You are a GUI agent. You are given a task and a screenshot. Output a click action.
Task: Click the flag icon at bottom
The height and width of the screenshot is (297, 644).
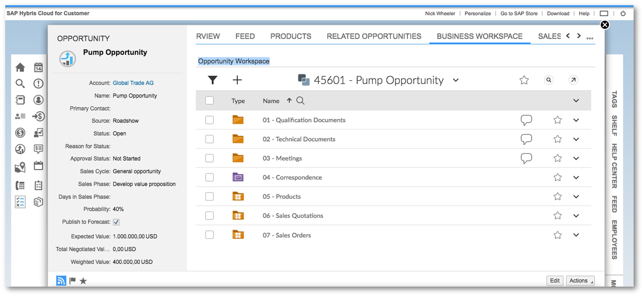(72, 281)
